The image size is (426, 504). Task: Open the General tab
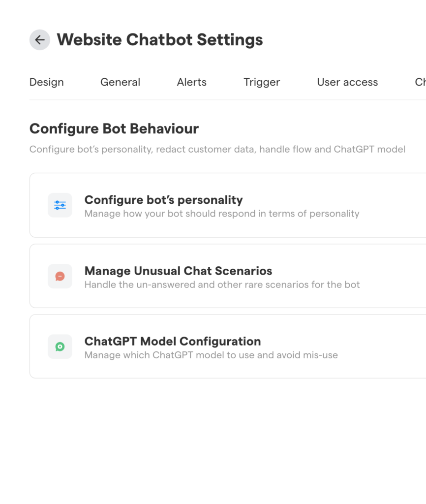(120, 82)
